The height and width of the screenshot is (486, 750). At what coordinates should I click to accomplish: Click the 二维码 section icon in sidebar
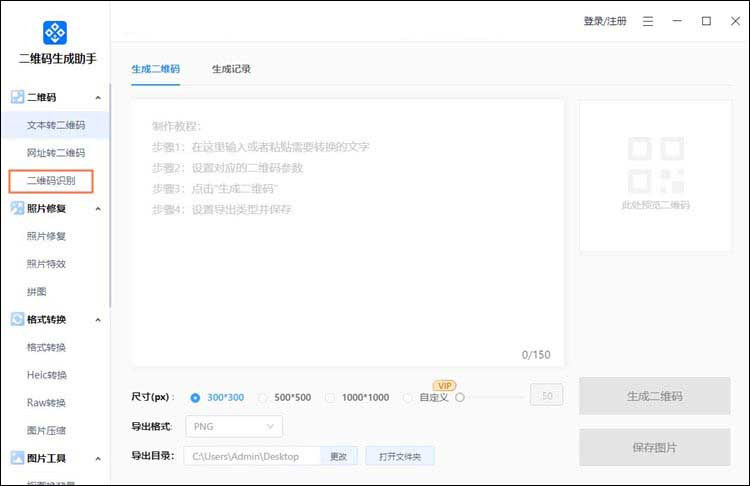17,97
